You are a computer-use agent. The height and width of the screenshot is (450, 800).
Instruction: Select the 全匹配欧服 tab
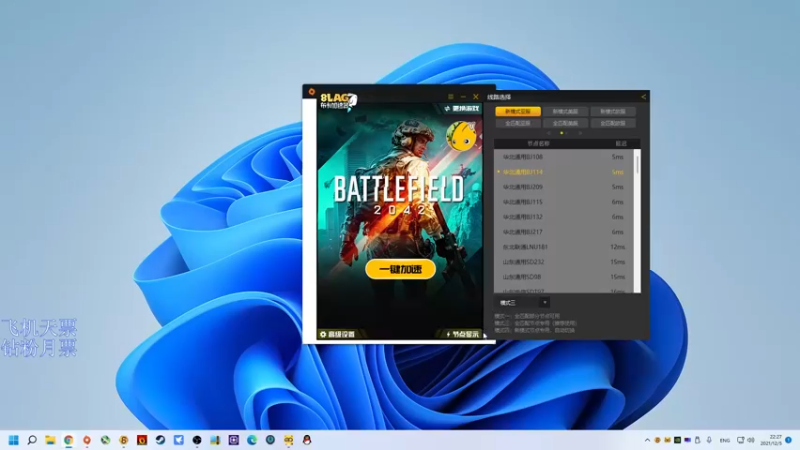coord(613,123)
